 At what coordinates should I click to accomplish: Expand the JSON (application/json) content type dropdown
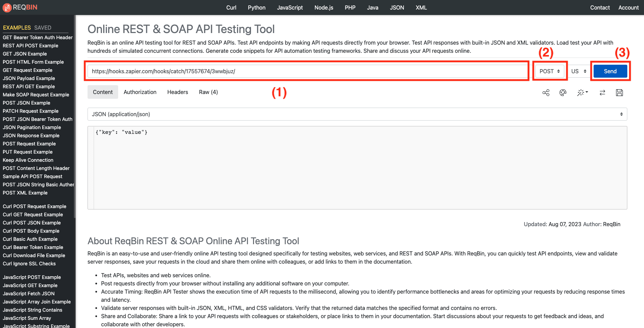point(357,114)
